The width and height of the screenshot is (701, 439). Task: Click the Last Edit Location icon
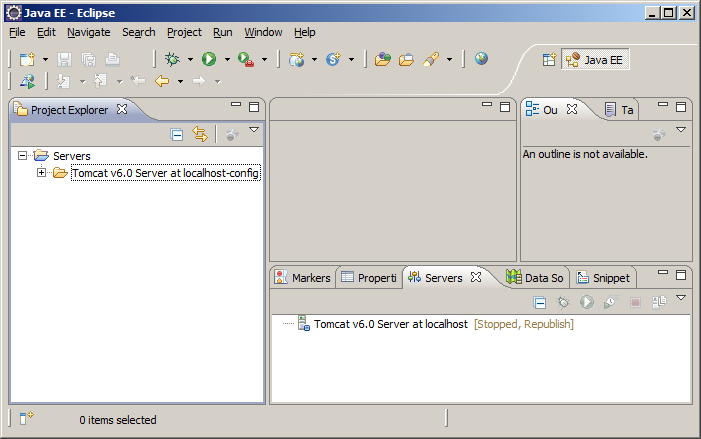(138, 81)
